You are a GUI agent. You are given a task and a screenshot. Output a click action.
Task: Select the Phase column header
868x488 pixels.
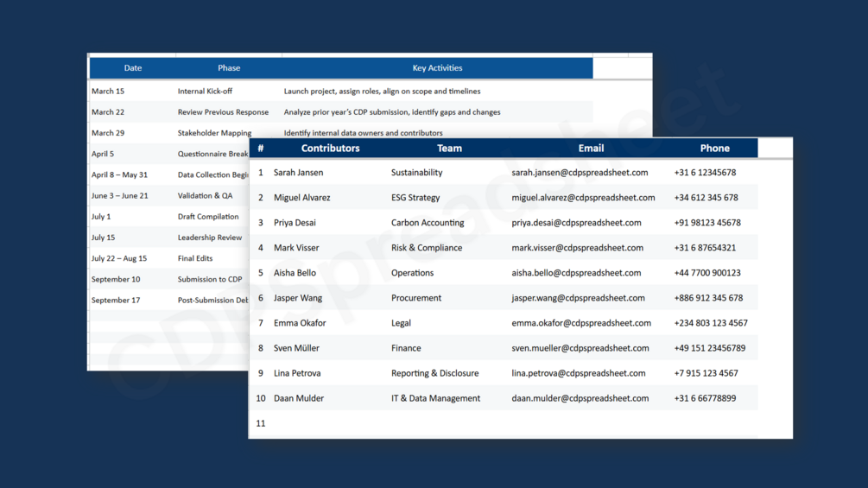pyautogui.click(x=229, y=68)
